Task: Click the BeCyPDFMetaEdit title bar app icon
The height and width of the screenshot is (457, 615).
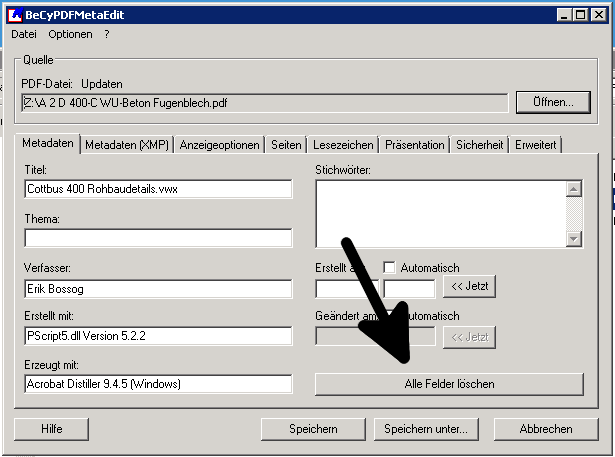Action: pyautogui.click(x=12, y=15)
